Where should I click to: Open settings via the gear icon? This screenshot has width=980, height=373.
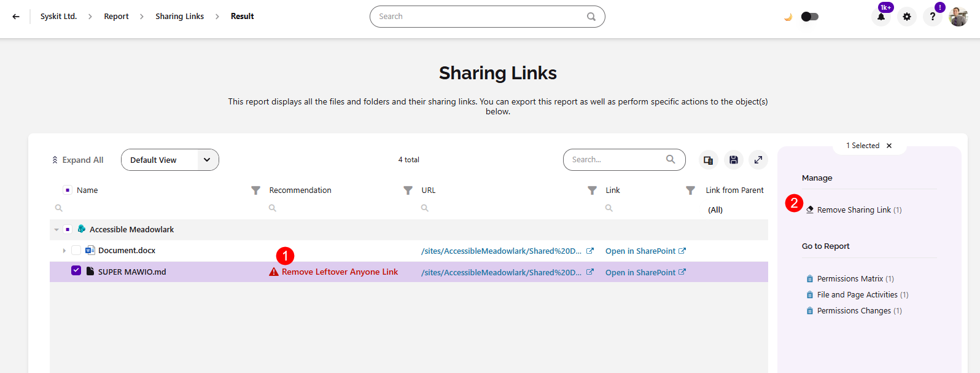[x=907, y=17]
